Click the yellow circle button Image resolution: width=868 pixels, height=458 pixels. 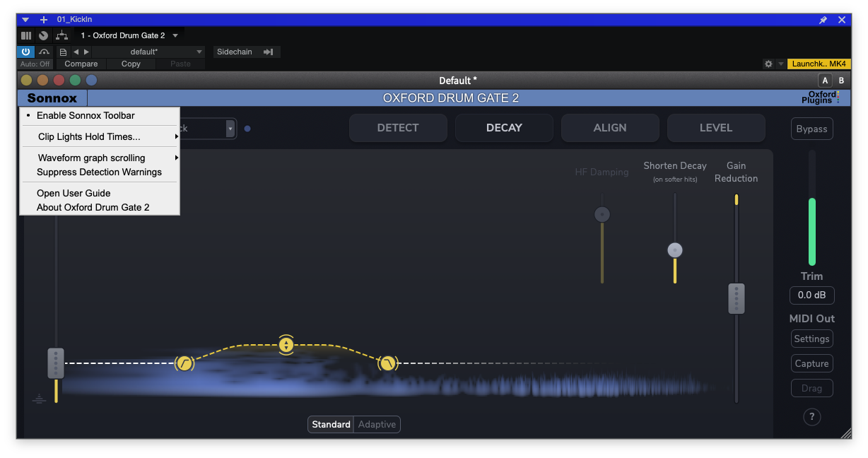(27, 81)
